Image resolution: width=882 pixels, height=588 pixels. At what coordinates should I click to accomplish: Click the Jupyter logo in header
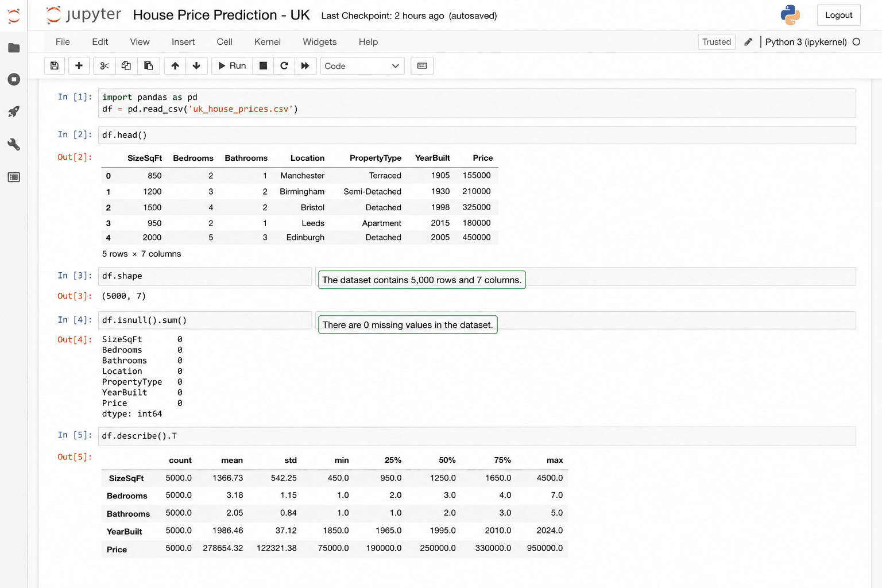(x=84, y=15)
